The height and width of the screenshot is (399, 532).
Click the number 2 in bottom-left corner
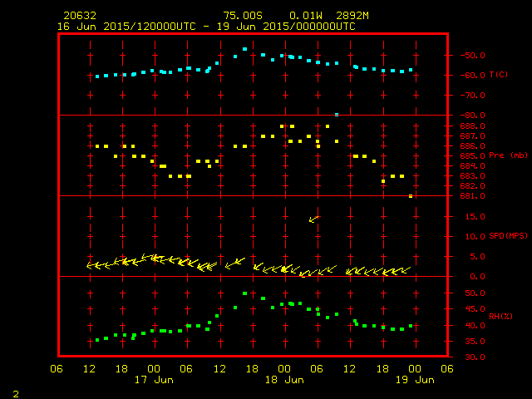point(16,394)
